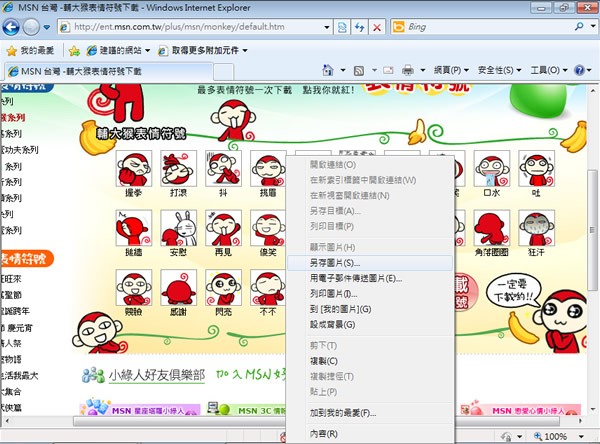Choose 複製(C) from context menu
This screenshot has width=600, height=444.
coord(370,361)
